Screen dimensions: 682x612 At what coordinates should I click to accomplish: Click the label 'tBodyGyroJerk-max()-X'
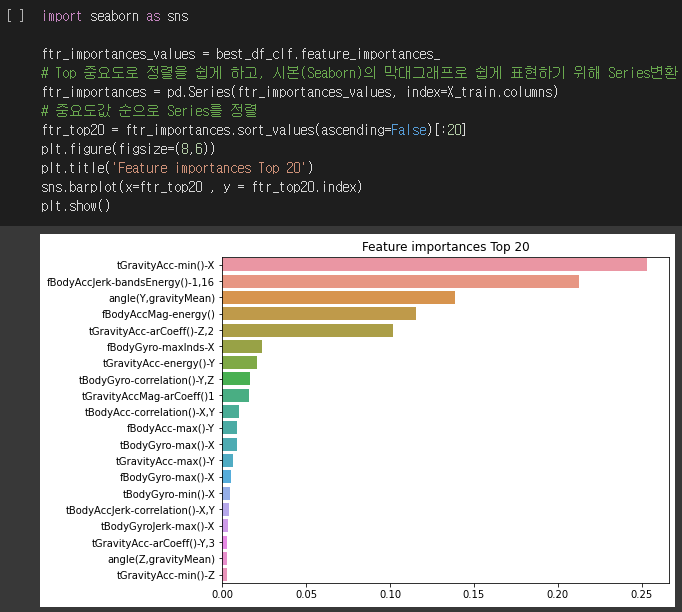[x=158, y=526]
